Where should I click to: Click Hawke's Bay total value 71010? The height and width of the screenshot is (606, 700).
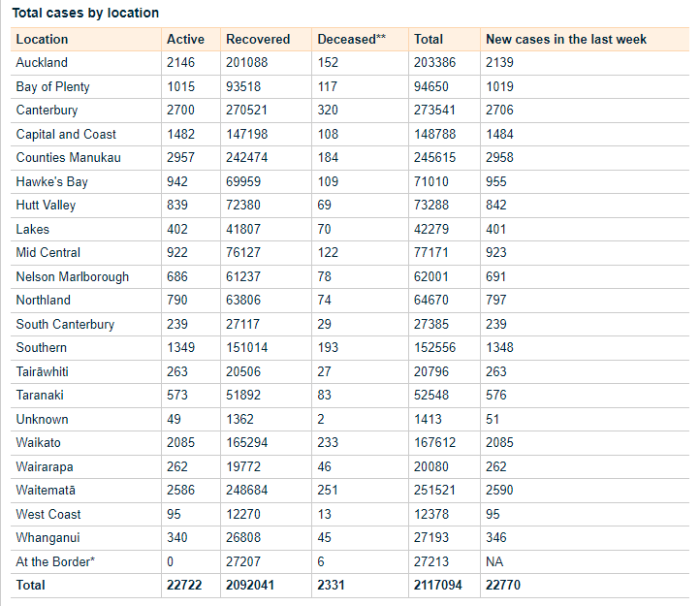[431, 181]
